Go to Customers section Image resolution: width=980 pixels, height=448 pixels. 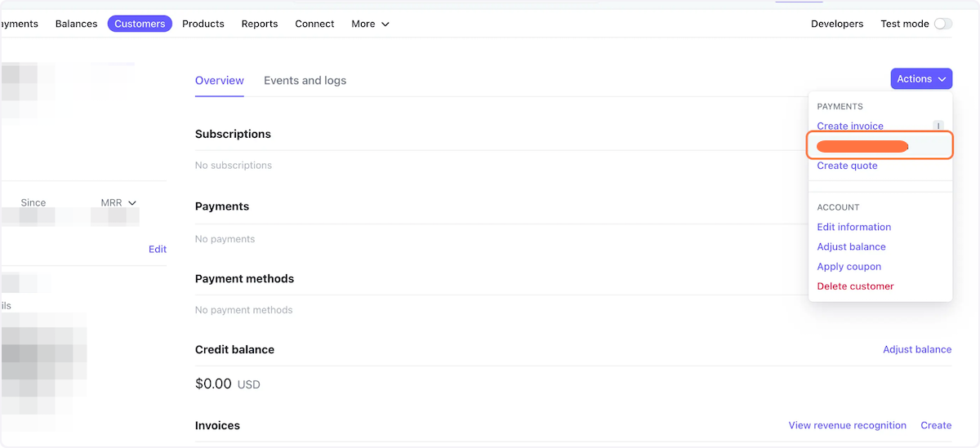140,24
